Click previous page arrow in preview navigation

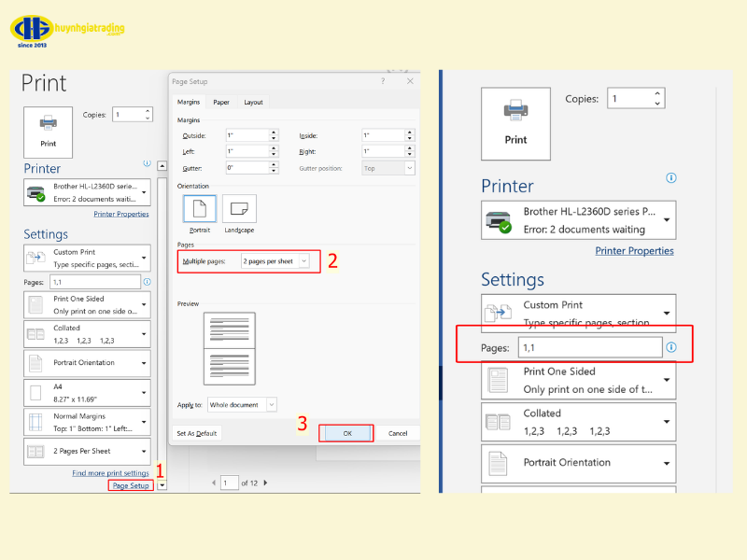point(214,483)
